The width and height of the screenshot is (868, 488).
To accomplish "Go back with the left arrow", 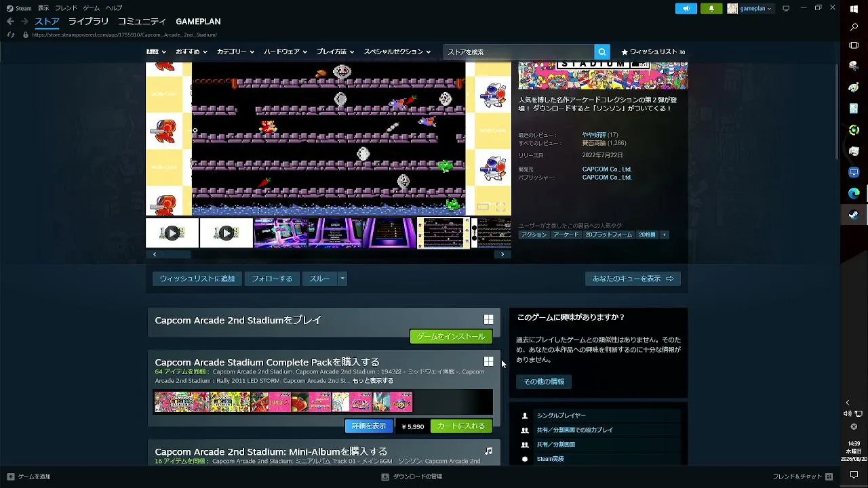I will coord(10,22).
